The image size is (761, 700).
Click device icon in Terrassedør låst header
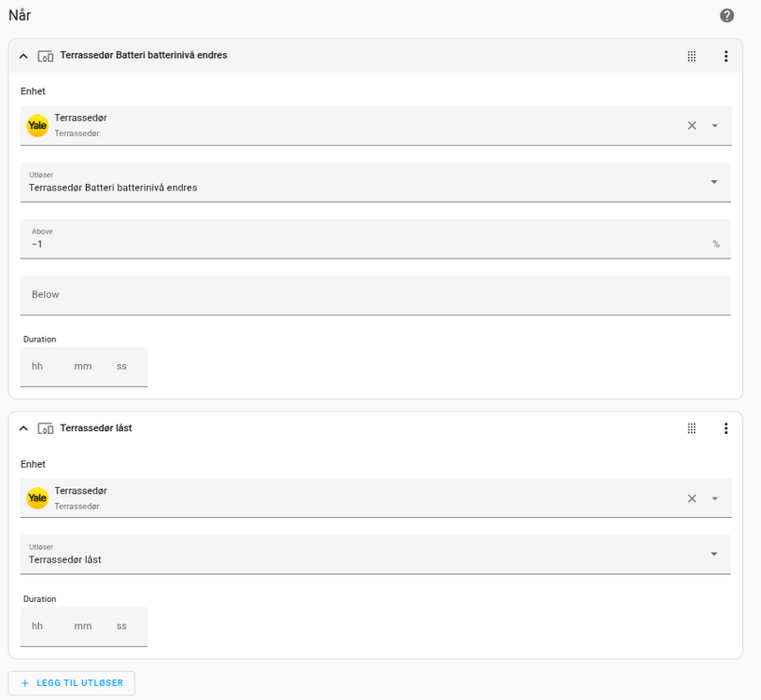click(45, 428)
